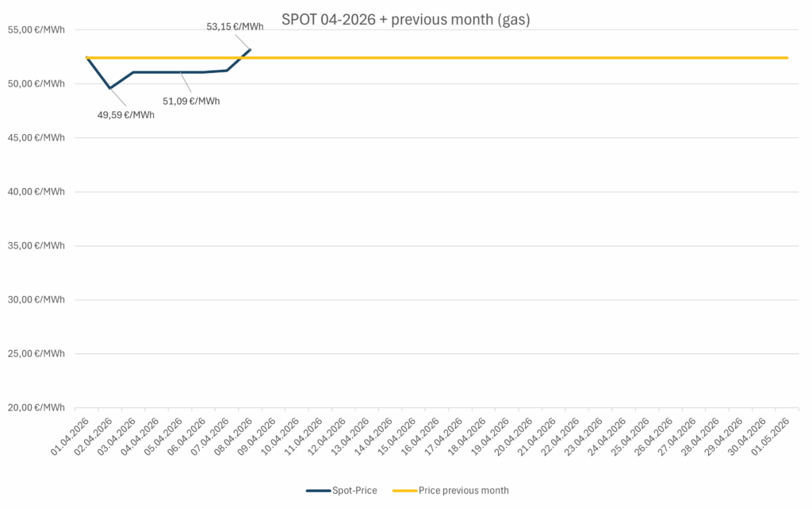Image resolution: width=812 pixels, height=508 pixels.
Task: Click the 51,09 €/MWh data label
Action: pos(191,101)
